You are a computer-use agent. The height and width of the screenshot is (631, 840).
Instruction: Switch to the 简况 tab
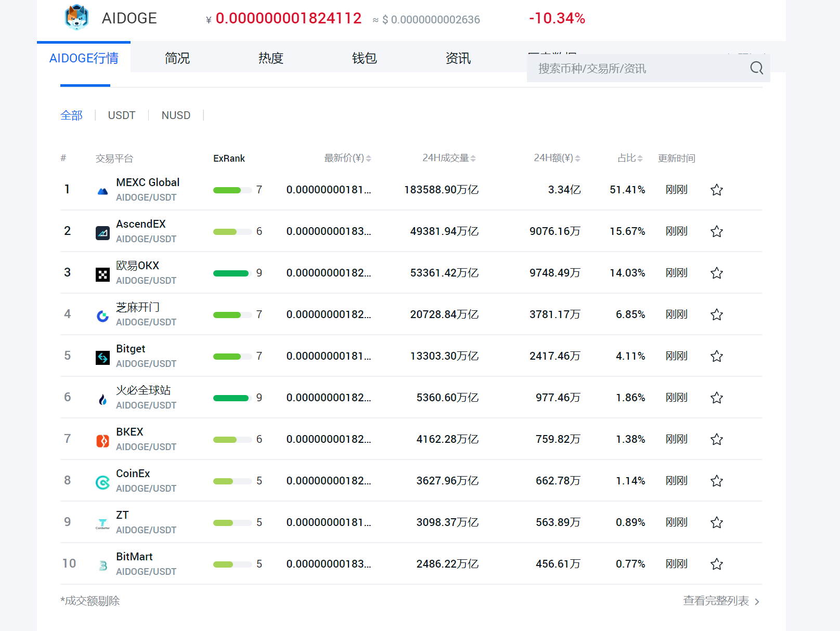click(x=177, y=58)
